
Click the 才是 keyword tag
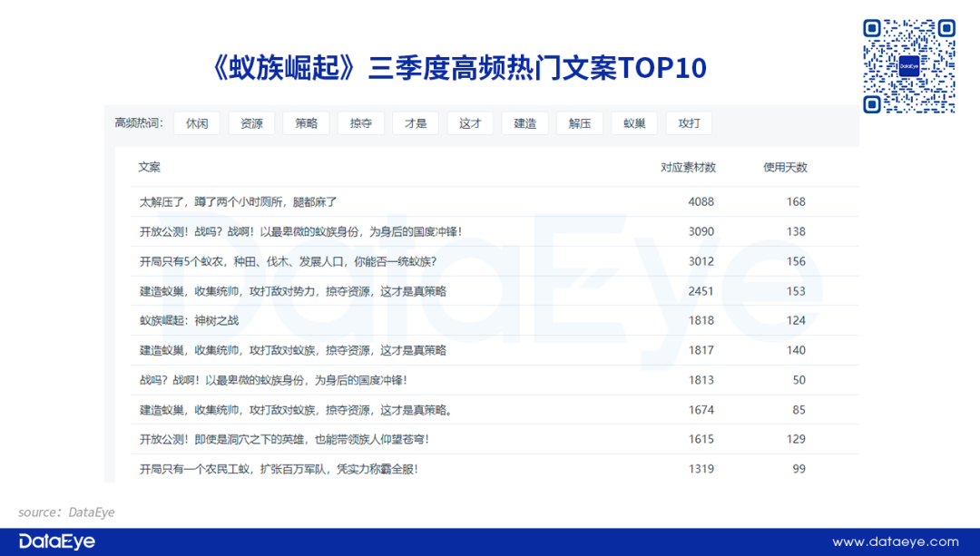tap(416, 123)
